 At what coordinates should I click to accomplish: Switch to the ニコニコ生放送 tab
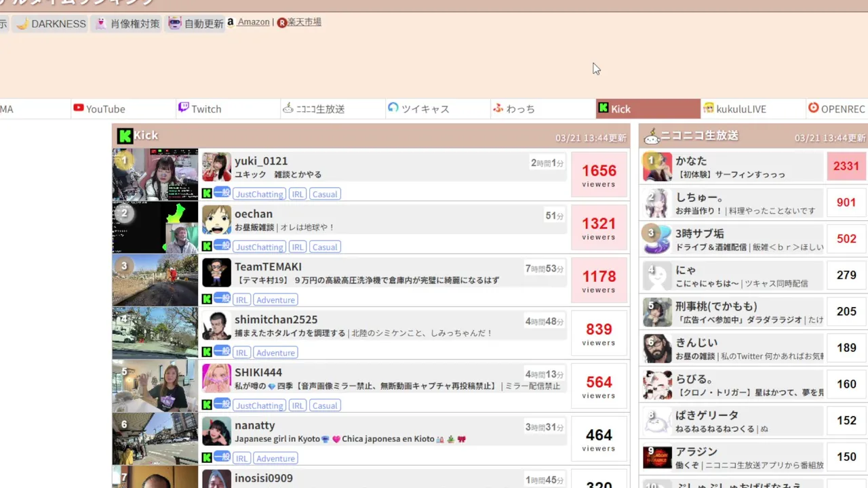click(x=333, y=109)
